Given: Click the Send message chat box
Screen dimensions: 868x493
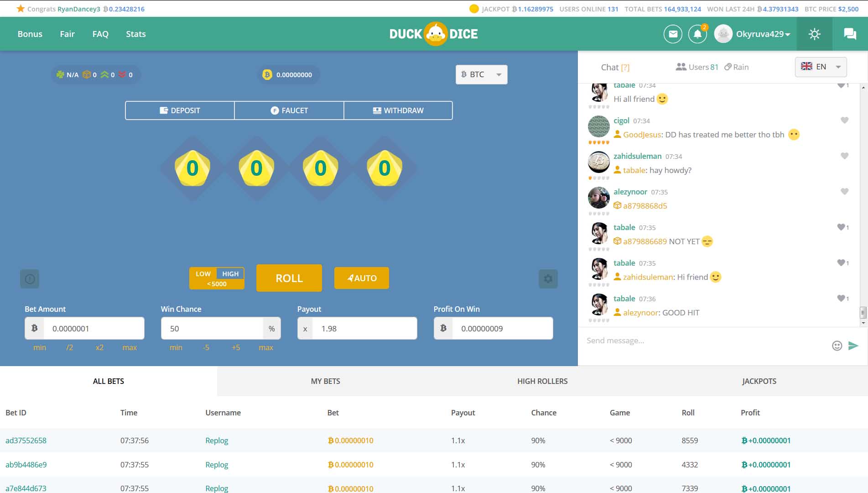Looking at the screenshot, I should point(706,341).
